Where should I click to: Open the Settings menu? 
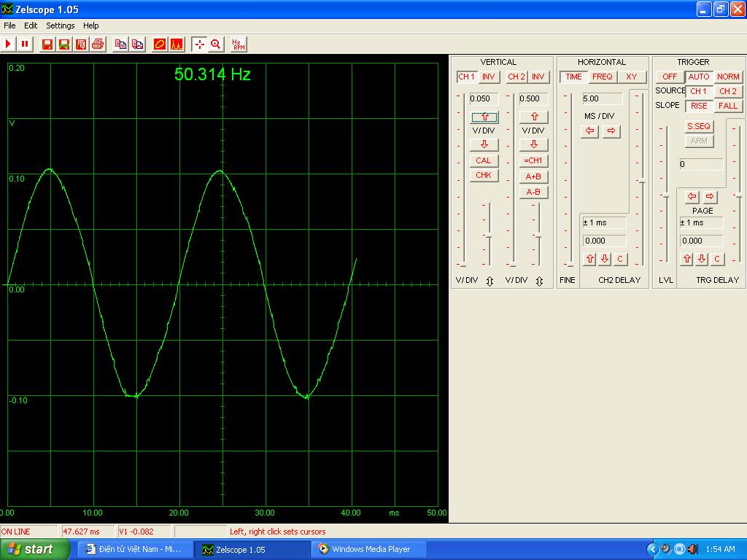[61, 26]
